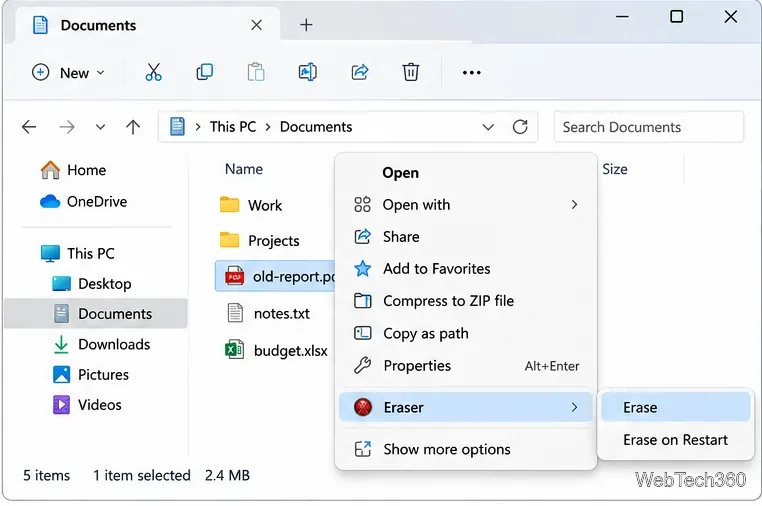Click the Search Documents field
Image resolution: width=762 pixels, height=506 pixels.
tap(648, 127)
